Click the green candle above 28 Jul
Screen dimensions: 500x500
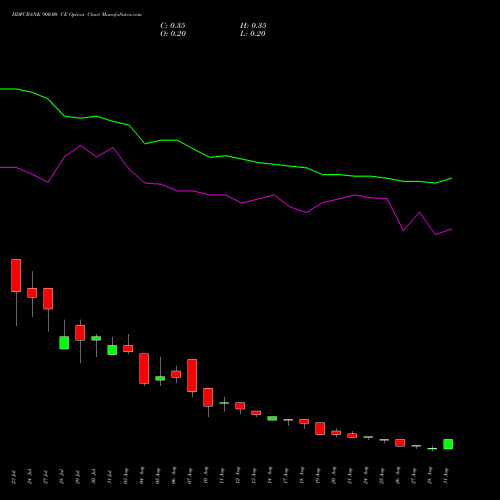[x=64, y=343]
